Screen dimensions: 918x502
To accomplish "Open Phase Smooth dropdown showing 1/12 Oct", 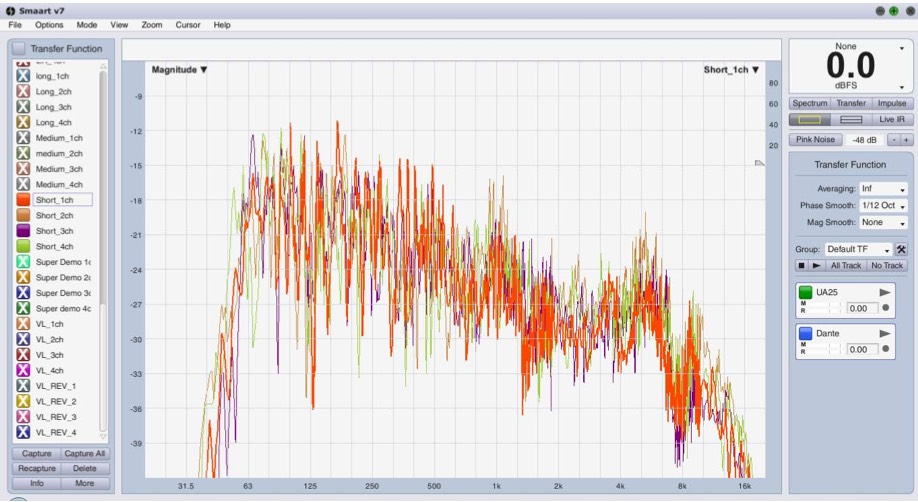I will (x=883, y=206).
